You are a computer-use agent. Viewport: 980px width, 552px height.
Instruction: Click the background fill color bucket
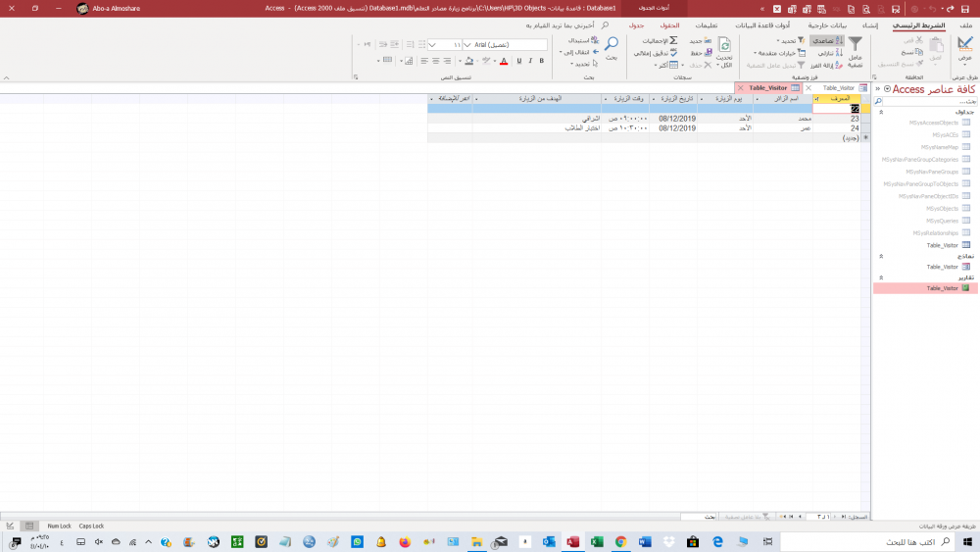tap(468, 61)
